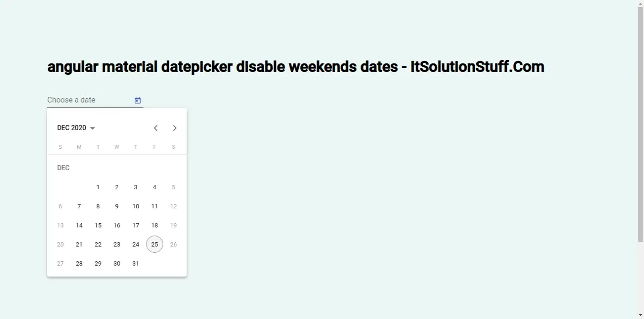Click the scroll-down arrow on the scrollbar
This screenshot has height=319, width=644.
640,315
